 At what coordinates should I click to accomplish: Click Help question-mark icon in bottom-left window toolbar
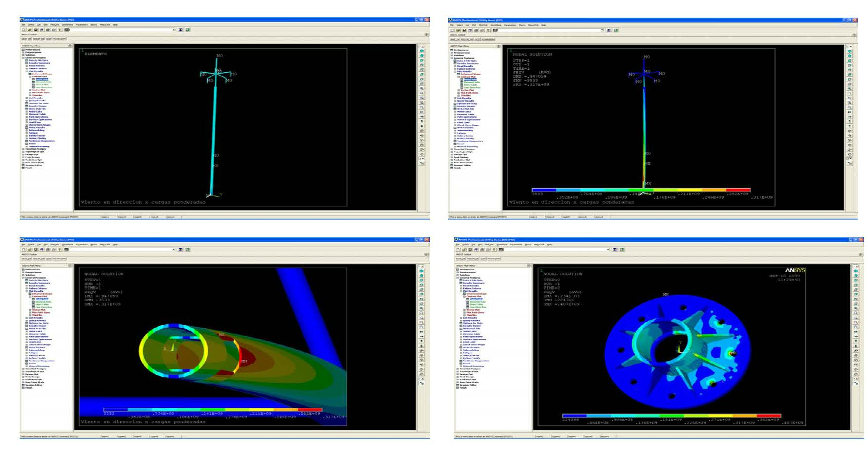point(59,250)
